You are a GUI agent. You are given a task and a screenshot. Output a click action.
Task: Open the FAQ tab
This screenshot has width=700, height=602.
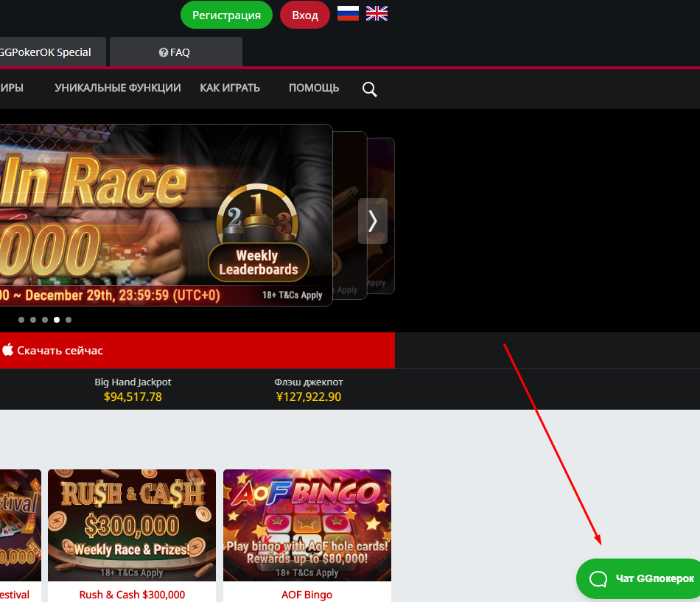point(176,52)
